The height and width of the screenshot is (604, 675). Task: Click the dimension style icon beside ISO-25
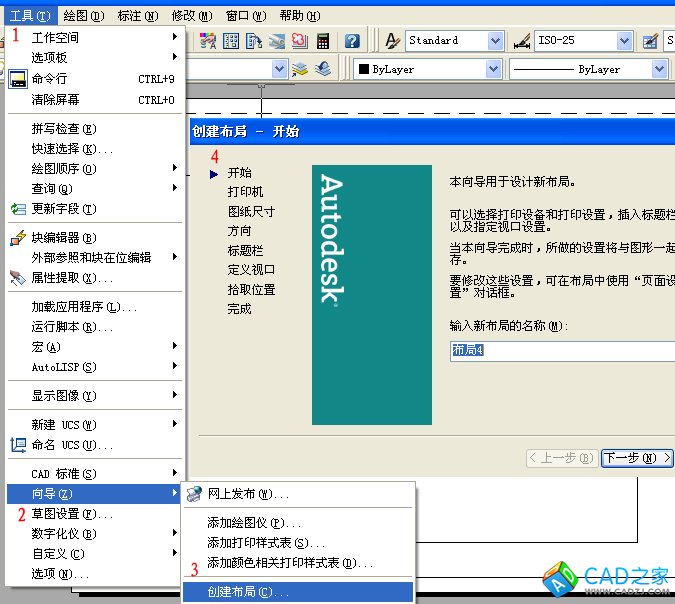coord(521,41)
